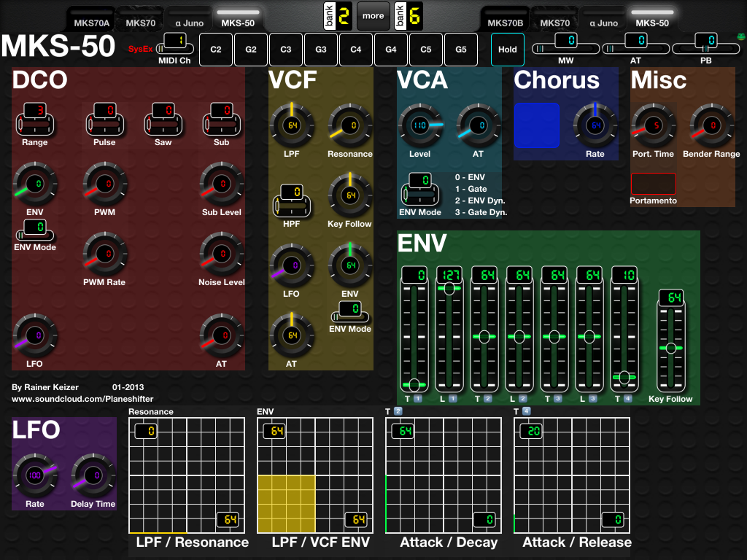
Task: Click the VCF LPF knob
Action: click(292, 125)
